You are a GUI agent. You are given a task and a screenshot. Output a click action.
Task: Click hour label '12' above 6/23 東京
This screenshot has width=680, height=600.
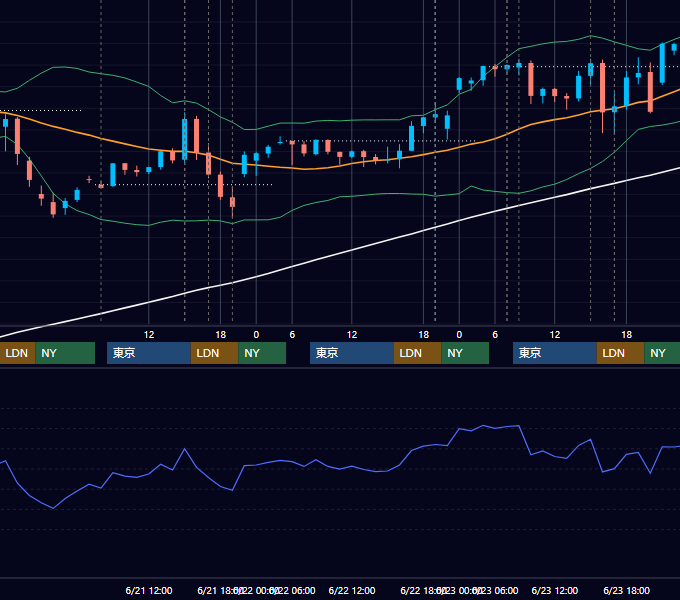(x=555, y=335)
